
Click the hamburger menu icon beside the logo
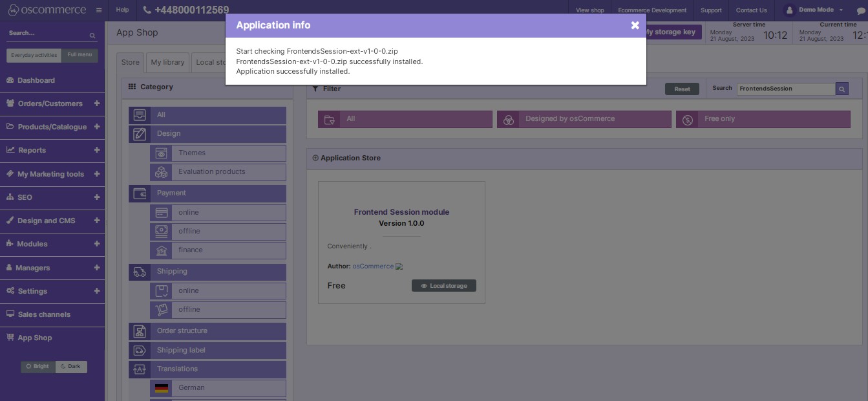98,10
